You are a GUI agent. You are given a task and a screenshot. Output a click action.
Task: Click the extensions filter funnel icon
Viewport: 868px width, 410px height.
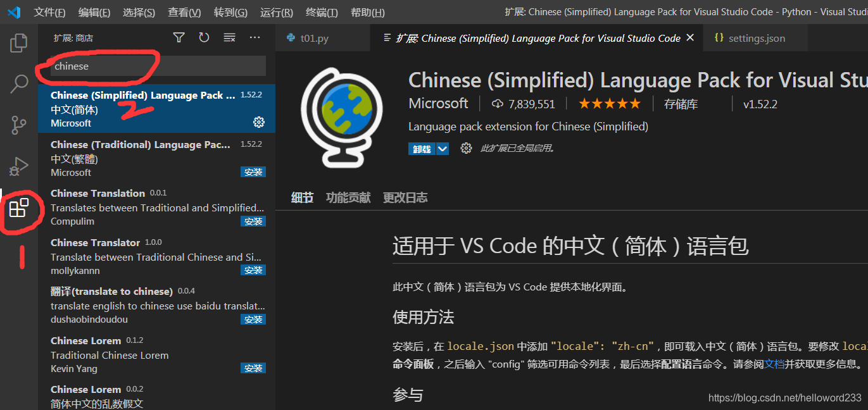pyautogui.click(x=179, y=38)
